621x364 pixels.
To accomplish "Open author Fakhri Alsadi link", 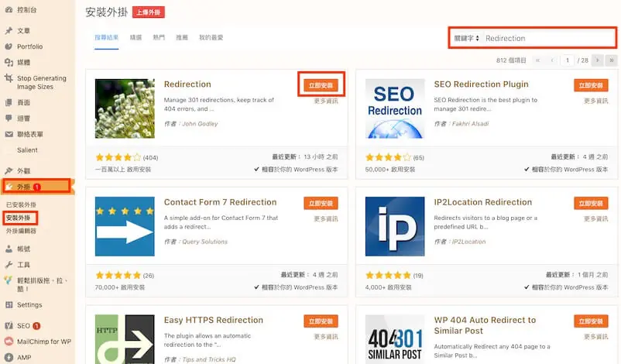I will point(471,124).
